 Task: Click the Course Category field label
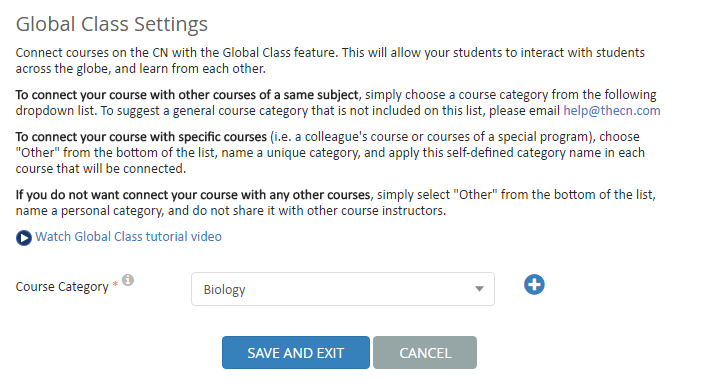click(62, 287)
